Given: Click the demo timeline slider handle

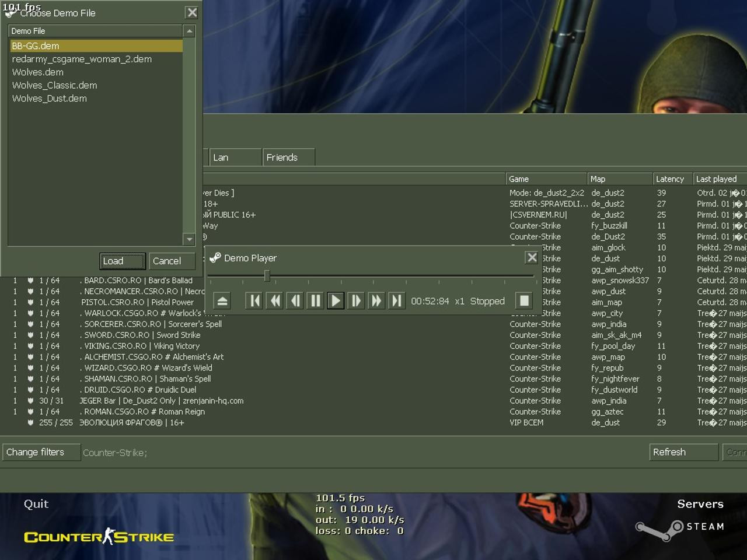Looking at the screenshot, I should (x=267, y=275).
